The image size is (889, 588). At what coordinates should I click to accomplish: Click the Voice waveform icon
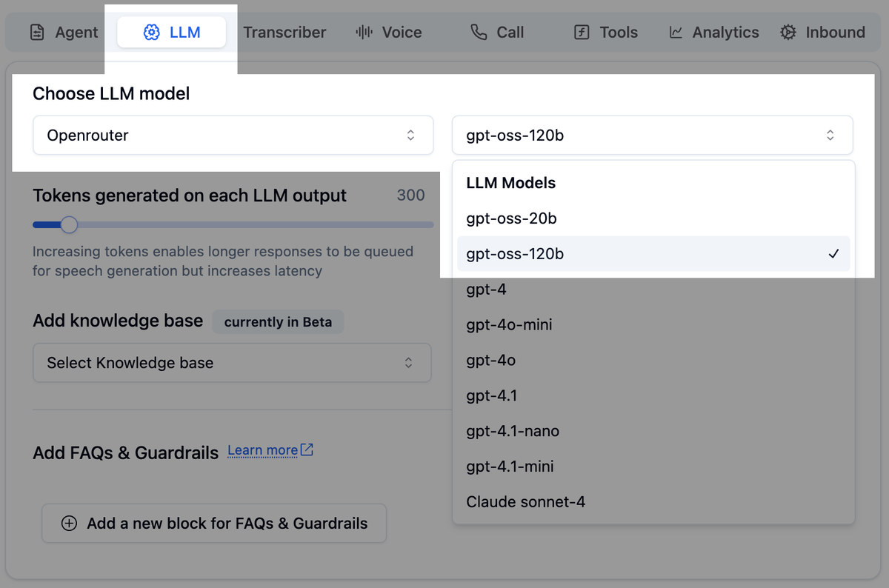pos(364,33)
